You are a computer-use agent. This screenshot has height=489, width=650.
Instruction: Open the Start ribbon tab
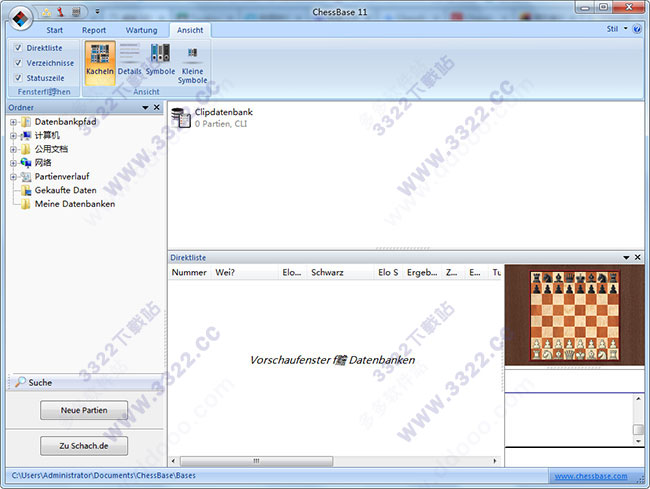point(54,30)
